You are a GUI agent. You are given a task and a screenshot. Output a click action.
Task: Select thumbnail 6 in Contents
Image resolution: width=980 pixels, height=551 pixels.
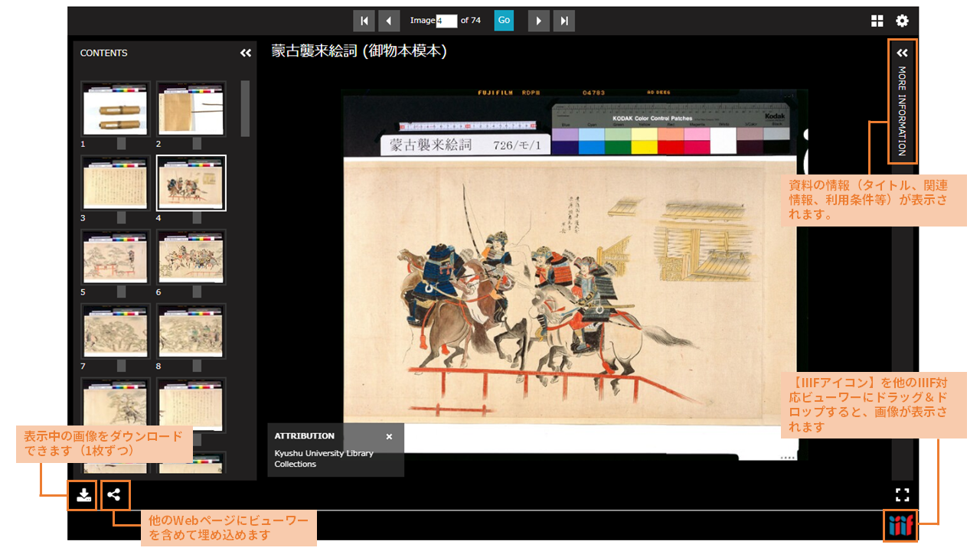click(x=191, y=257)
